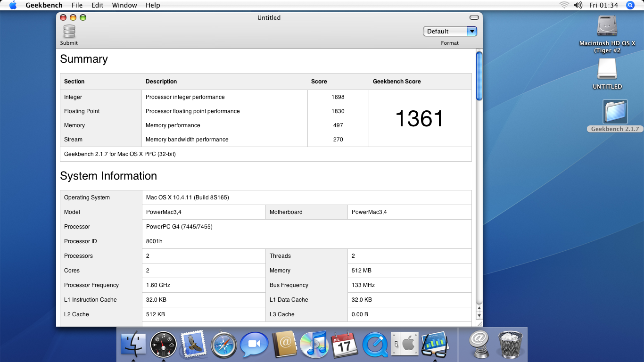Click the toolbar toggle pill button in title bar
Image resolution: width=644 pixels, height=362 pixels.
[474, 17]
